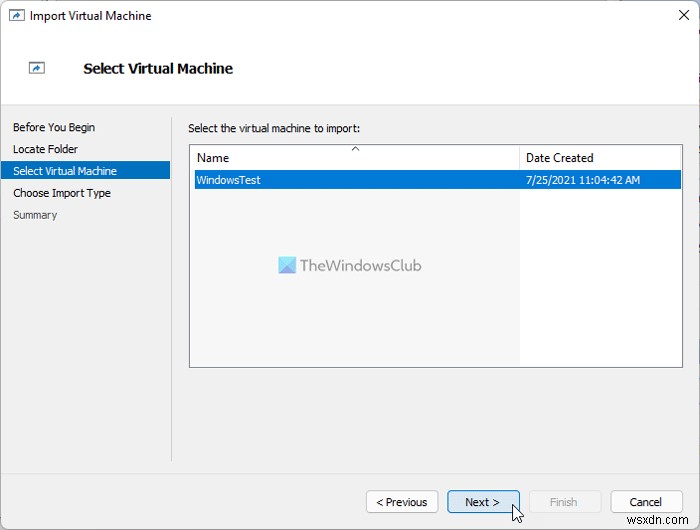700x530 pixels.
Task: Open the Locate Folder step
Action: tap(45, 149)
